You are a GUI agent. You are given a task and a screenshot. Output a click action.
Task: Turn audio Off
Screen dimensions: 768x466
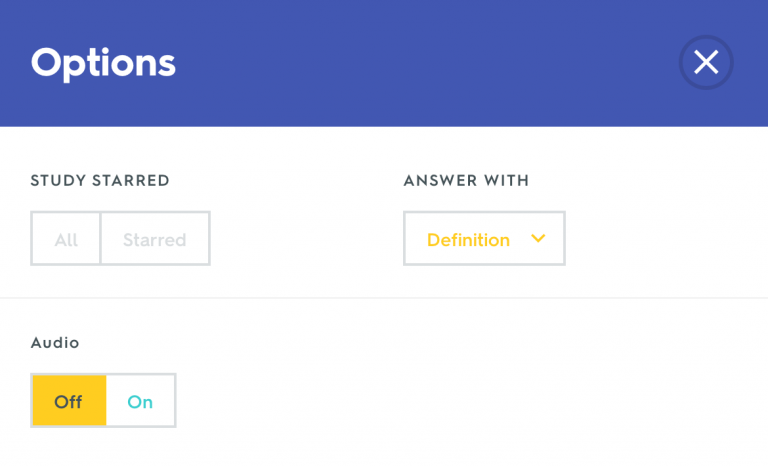point(69,400)
